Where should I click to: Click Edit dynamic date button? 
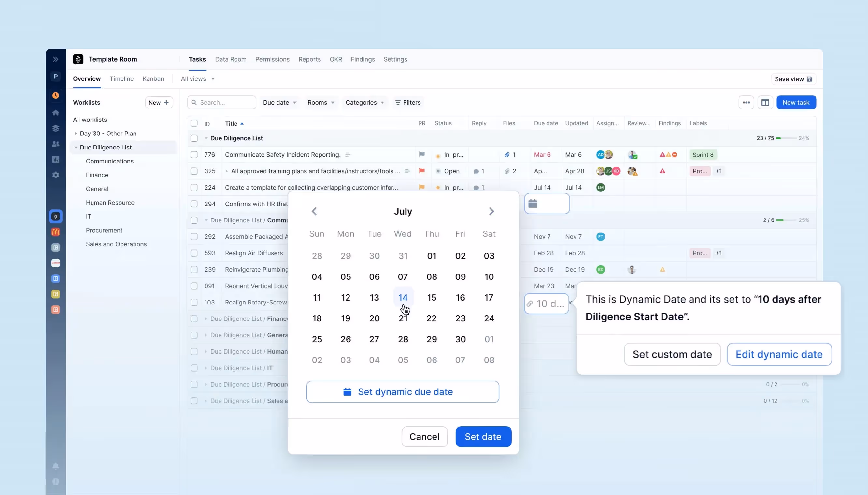tap(779, 354)
